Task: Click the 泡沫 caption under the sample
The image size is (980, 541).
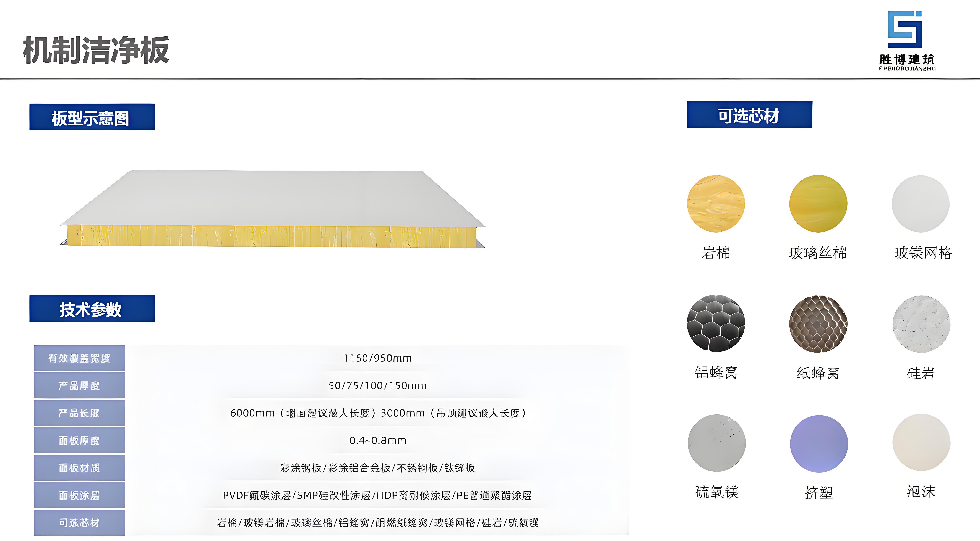Action: 921,492
